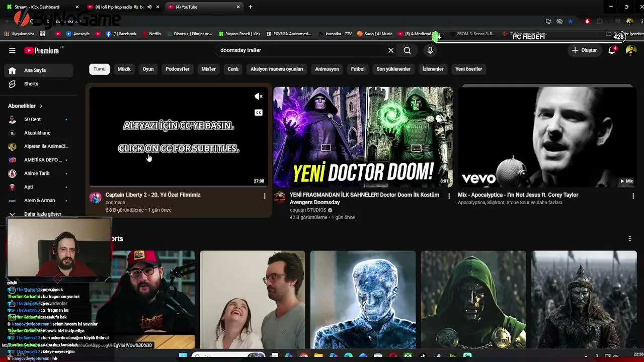Expand the Abonelikler section chevron

click(x=41, y=106)
